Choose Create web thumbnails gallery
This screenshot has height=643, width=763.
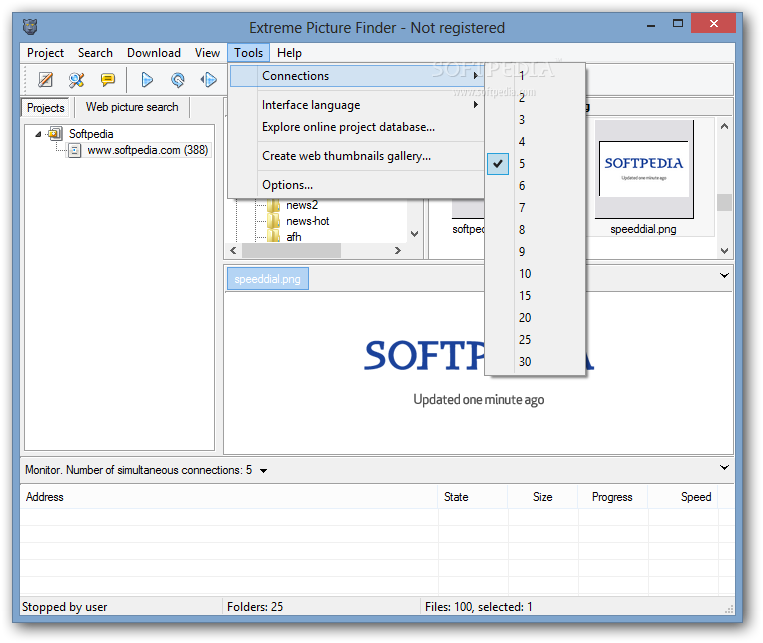pos(356,156)
